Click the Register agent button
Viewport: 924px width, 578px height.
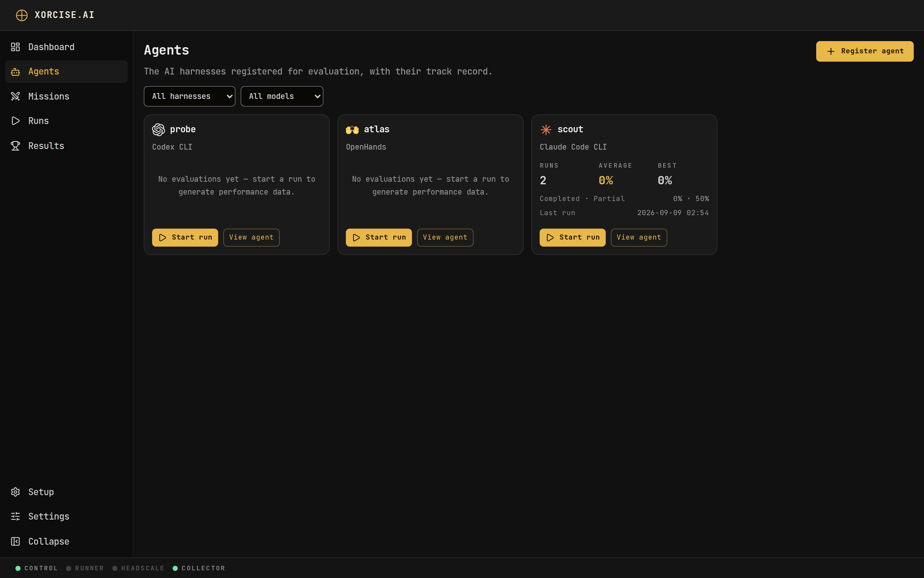pyautogui.click(x=865, y=51)
